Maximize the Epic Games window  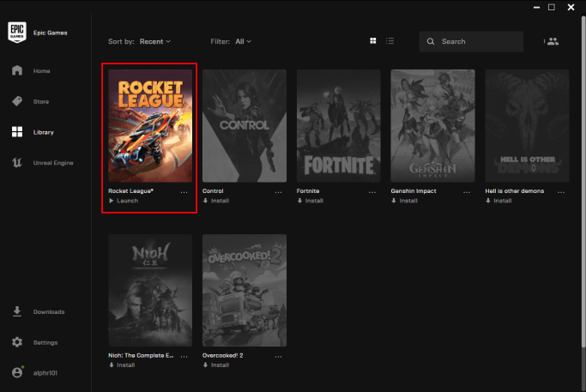551,7
